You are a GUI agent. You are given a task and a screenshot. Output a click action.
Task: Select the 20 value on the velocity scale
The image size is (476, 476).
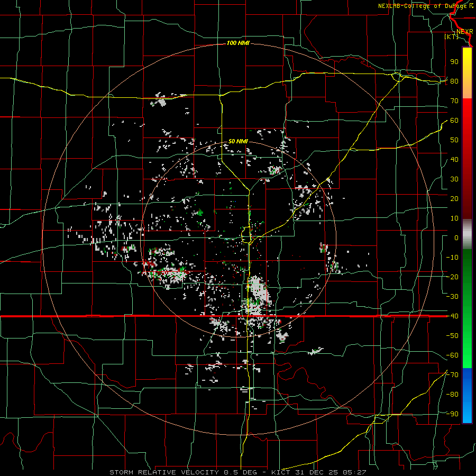click(454, 198)
